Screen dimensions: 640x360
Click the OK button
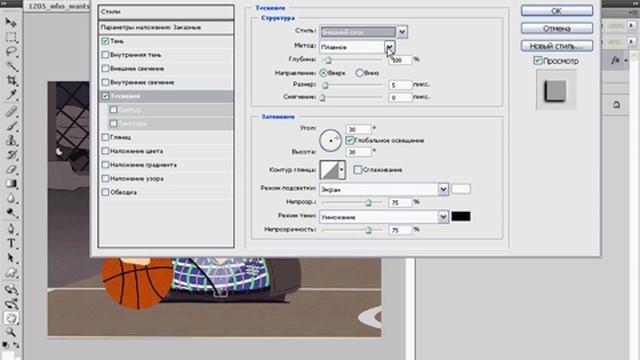(x=557, y=11)
